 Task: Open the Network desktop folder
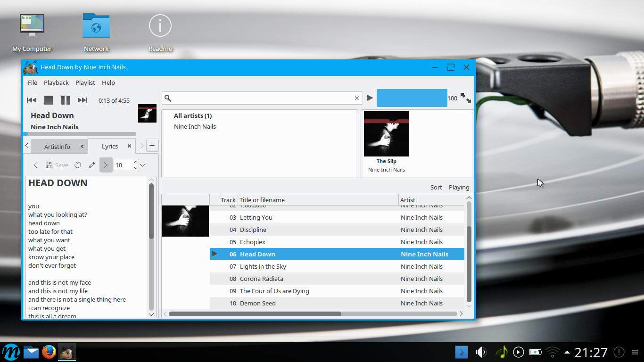tap(96, 33)
